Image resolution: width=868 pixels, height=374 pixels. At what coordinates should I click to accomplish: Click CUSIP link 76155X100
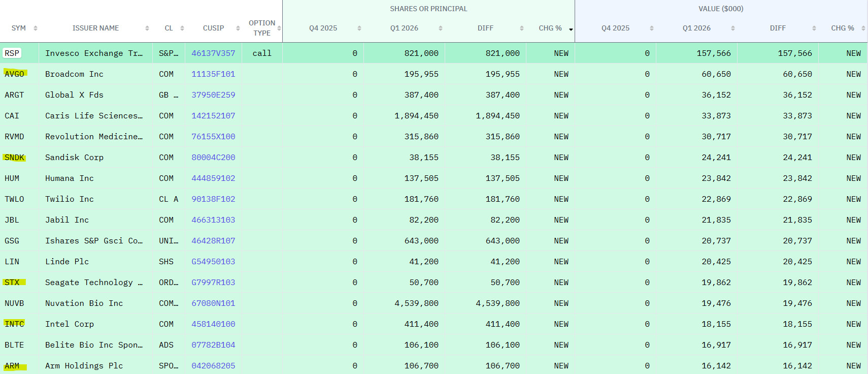pyautogui.click(x=213, y=137)
